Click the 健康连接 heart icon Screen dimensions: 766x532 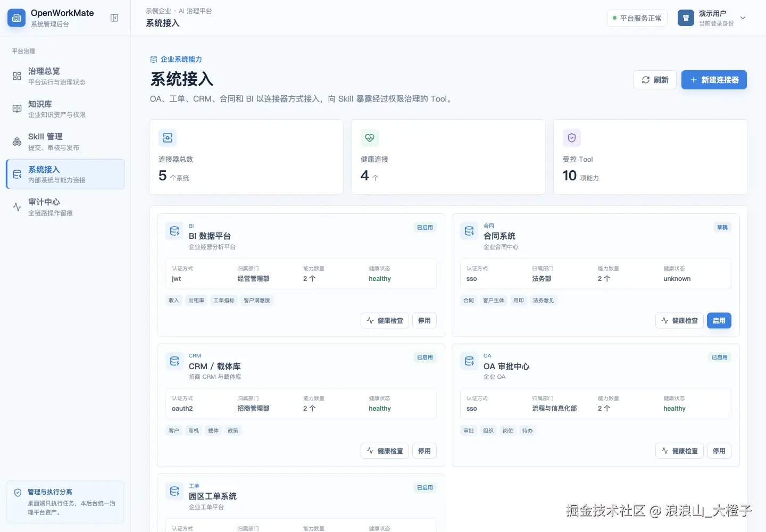(x=370, y=138)
